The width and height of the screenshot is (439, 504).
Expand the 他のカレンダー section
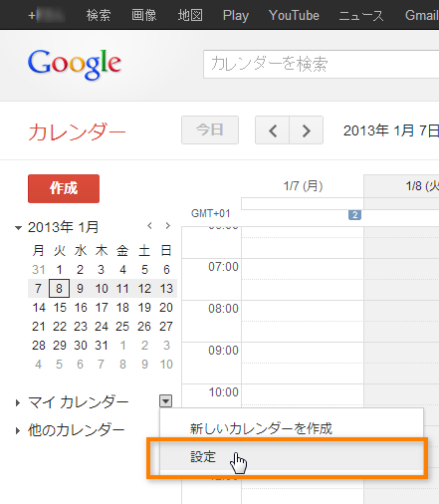tap(18, 430)
